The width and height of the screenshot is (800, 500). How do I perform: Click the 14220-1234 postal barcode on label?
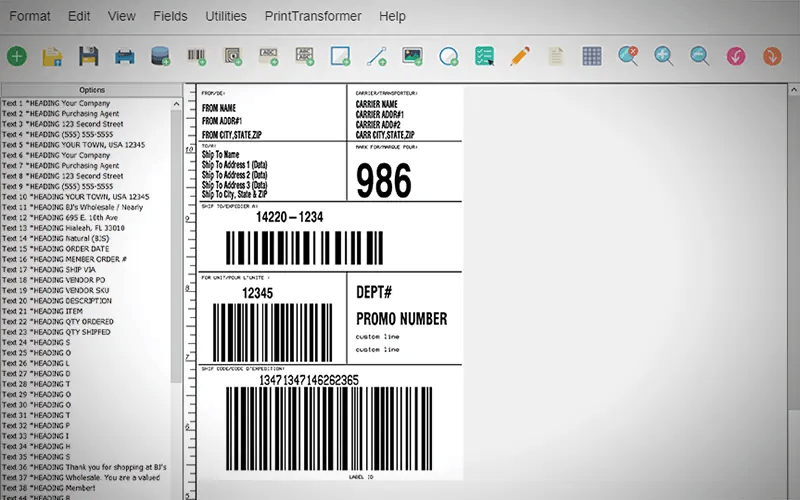point(304,248)
